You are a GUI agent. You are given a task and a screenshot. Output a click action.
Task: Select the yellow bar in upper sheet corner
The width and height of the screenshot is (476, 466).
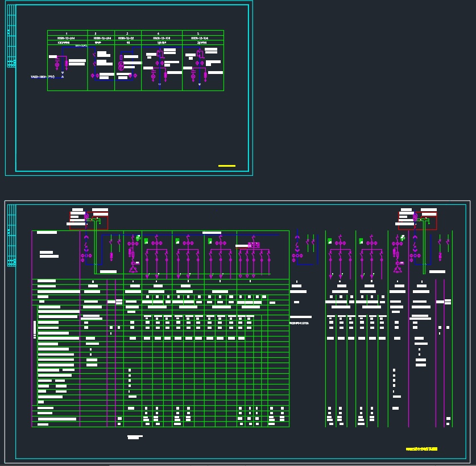point(226,166)
